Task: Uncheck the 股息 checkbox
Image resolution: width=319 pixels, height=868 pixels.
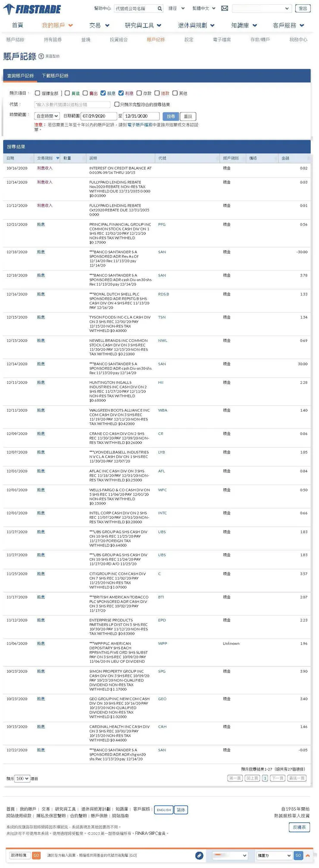Action: 103,93
